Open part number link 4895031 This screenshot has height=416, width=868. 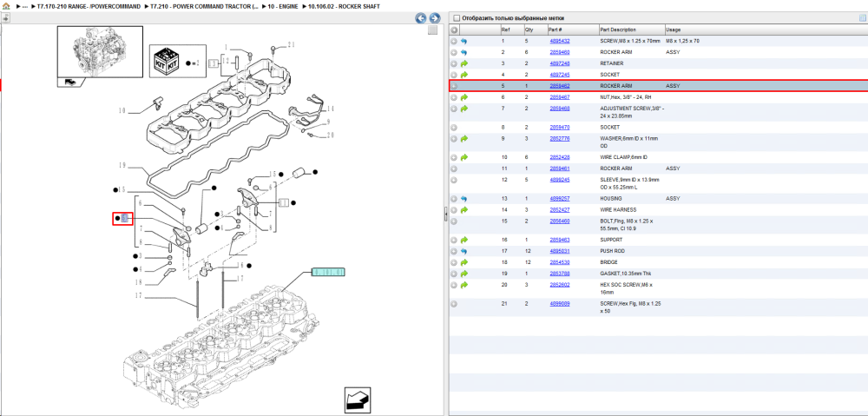560,251
